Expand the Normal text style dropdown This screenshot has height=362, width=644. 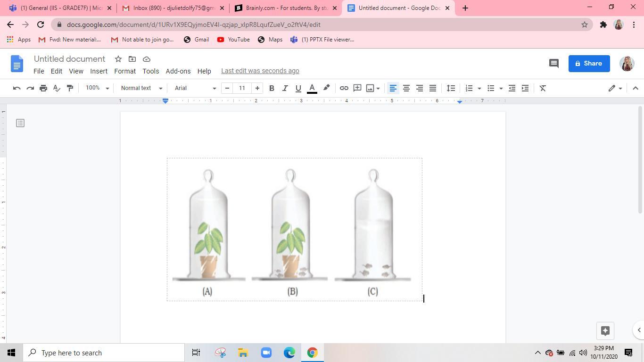141,88
